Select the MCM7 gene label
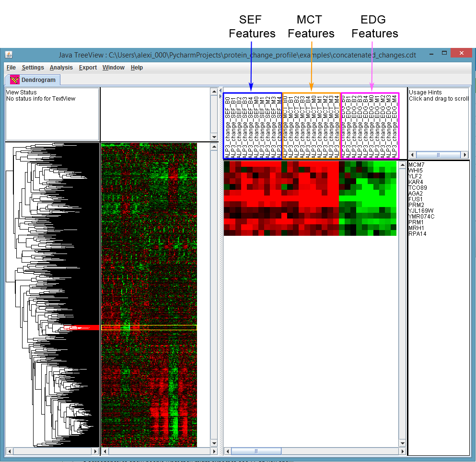The height and width of the screenshot is (462, 476). pyautogui.click(x=417, y=165)
